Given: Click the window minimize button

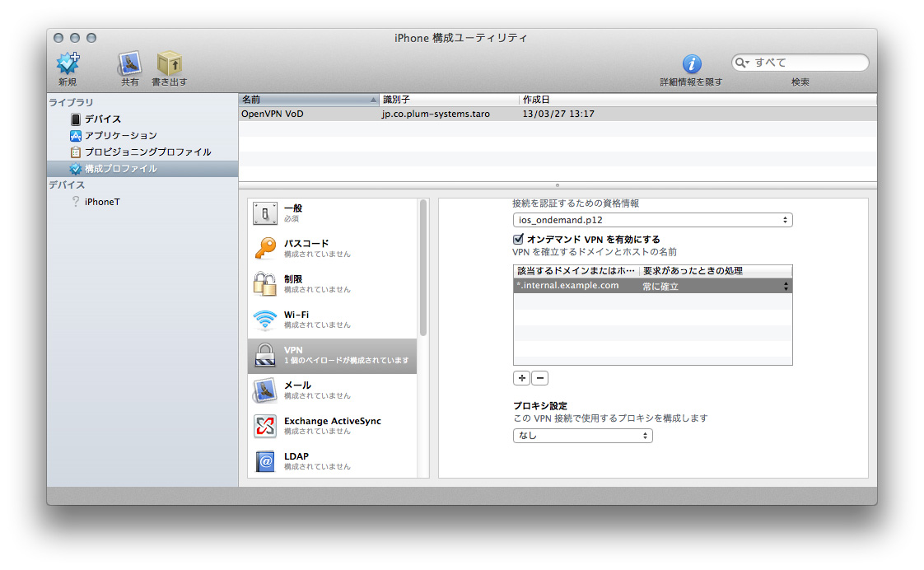Looking at the screenshot, I should click(75, 38).
